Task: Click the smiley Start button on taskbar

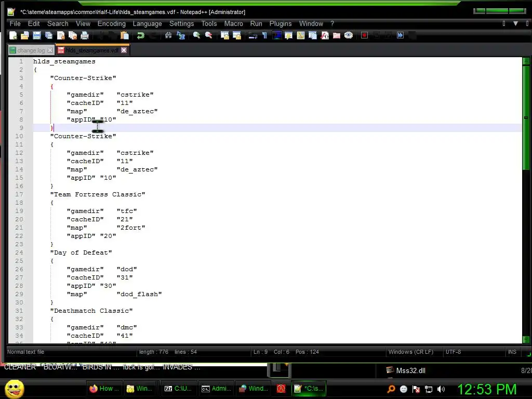Action: (14, 389)
